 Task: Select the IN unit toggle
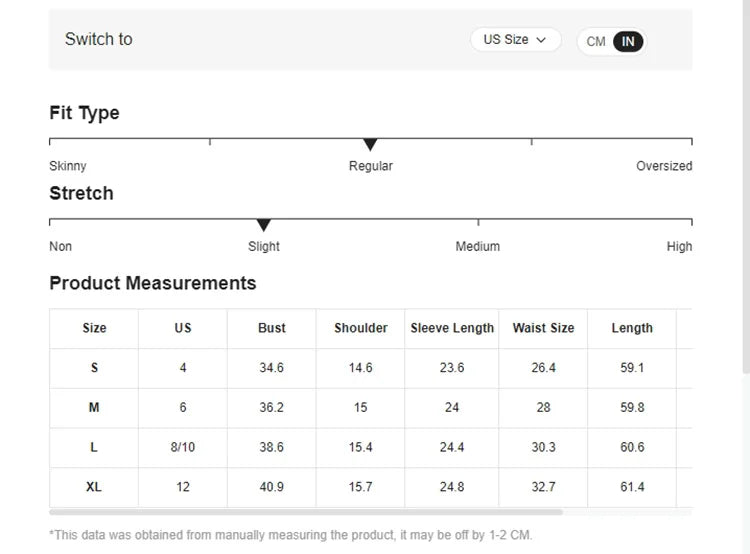pyautogui.click(x=628, y=42)
